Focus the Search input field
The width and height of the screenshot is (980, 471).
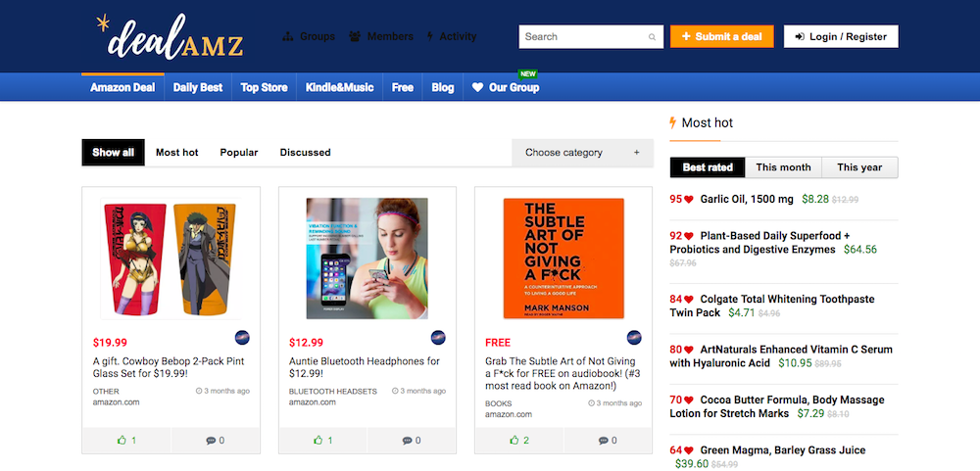point(591,37)
